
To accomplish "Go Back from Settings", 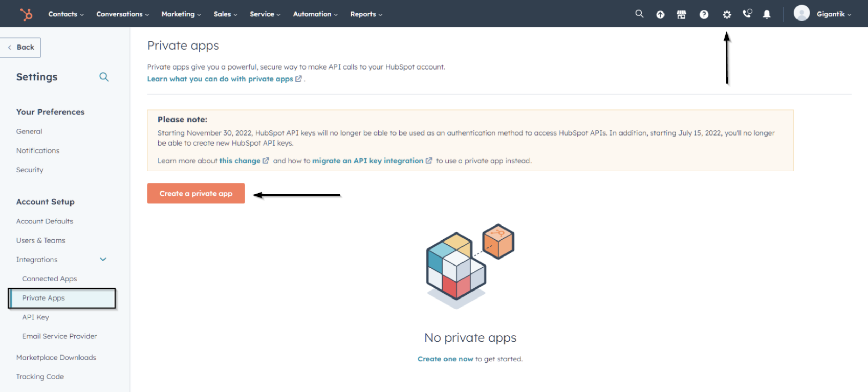I will click(21, 47).
